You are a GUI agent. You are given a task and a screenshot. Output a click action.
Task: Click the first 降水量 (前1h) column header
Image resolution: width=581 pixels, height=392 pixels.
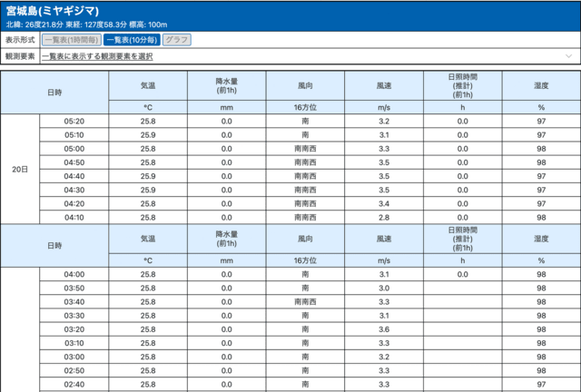click(226, 85)
